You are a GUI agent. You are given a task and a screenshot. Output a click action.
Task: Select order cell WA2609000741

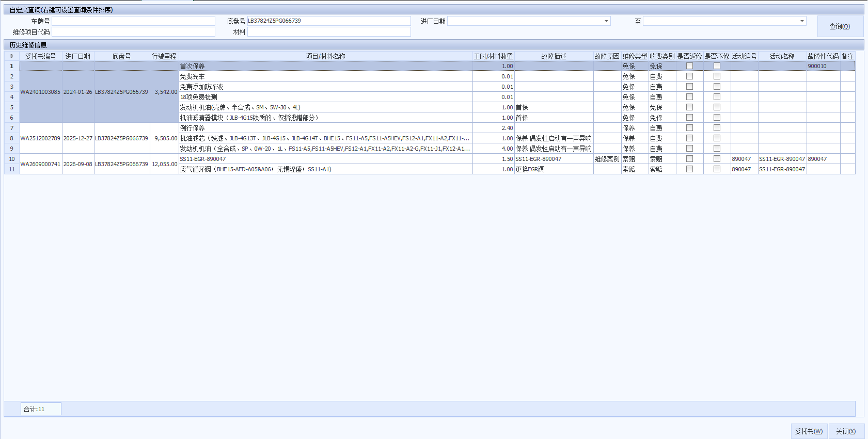(x=41, y=164)
